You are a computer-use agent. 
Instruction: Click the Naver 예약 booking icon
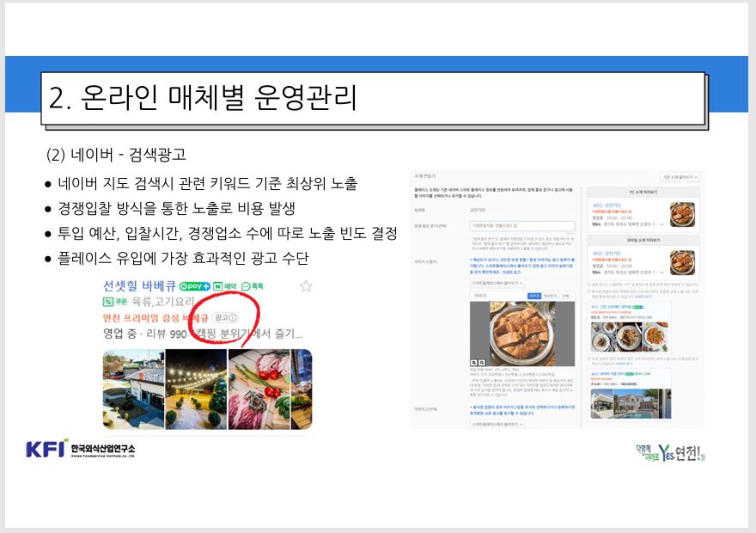point(224,286)
